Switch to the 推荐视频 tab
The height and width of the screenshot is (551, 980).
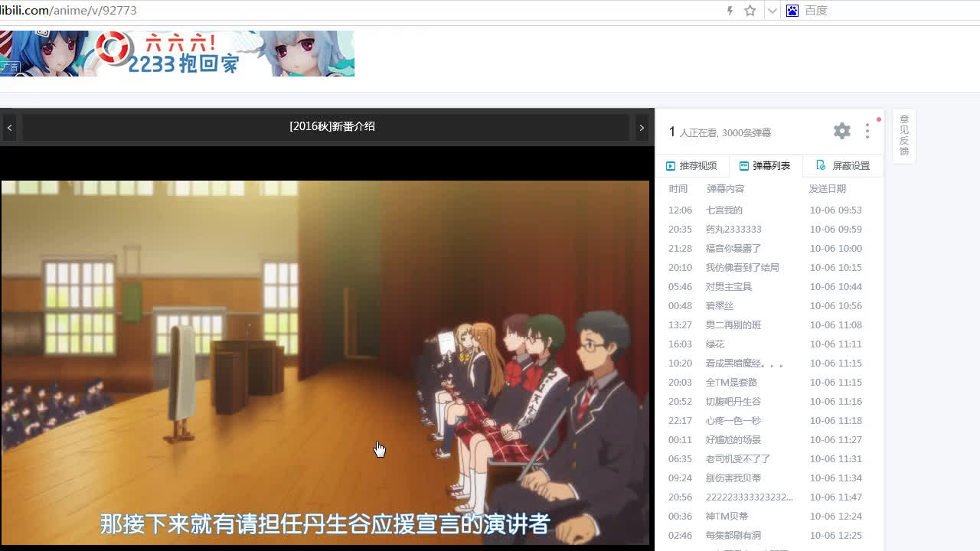tap(691, 166)
